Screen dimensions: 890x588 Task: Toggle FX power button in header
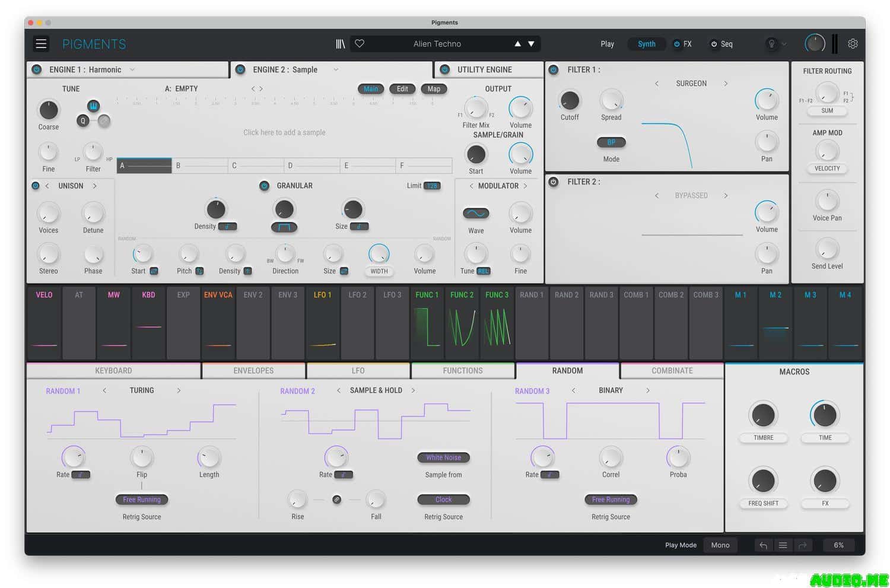coord(676,44)
